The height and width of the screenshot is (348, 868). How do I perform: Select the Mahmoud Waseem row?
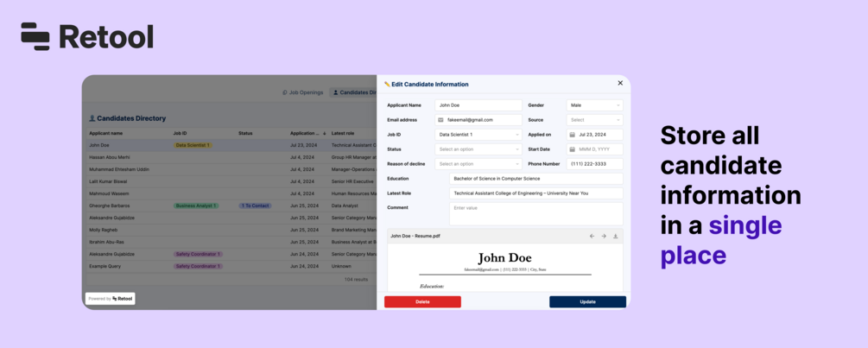pos(231,193)
